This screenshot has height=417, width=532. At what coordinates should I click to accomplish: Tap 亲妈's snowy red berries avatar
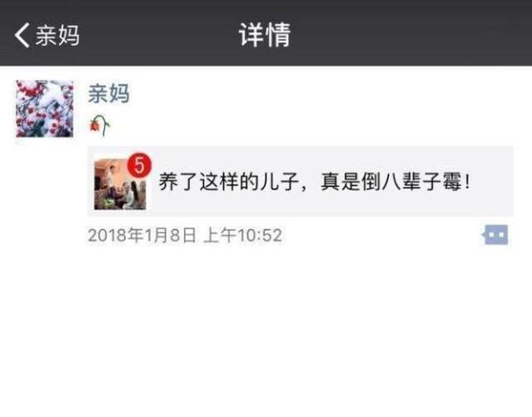point(44,109)
